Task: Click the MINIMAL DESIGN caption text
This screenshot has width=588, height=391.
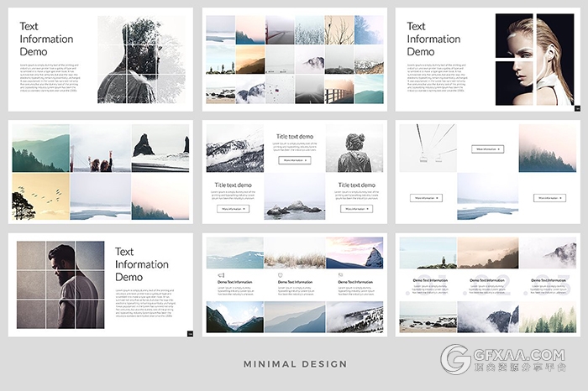Action: pos(294,364)
